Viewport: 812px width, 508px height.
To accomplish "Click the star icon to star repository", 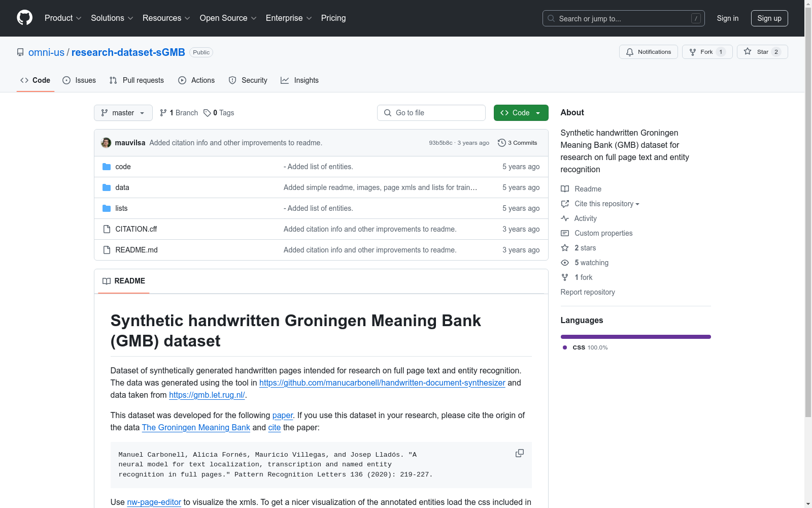I will click(x=748, y=51).
